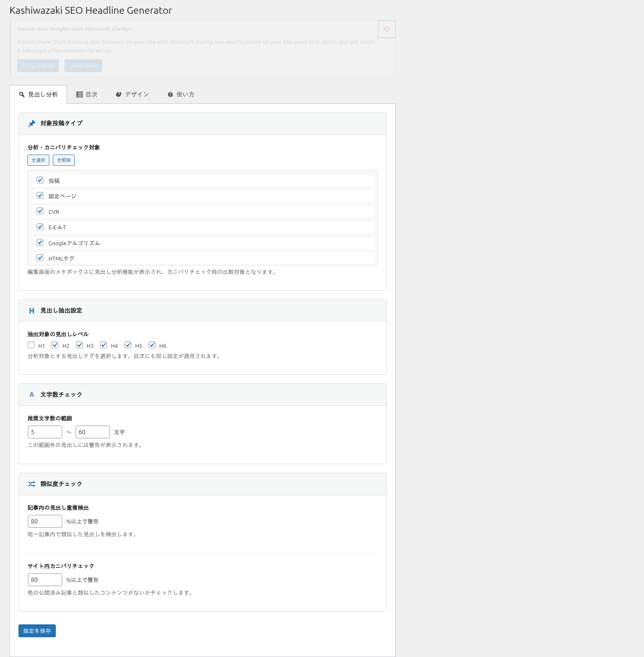Toggle the H4 heading level checkbox
This screenshot has height=657, width=644.
coord(103,345)
